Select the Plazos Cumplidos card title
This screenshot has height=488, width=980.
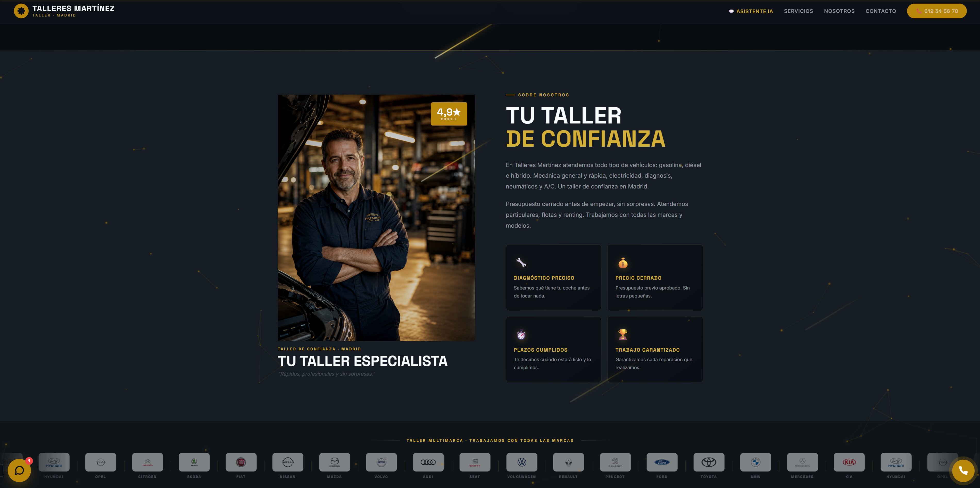tap(540, 350)
